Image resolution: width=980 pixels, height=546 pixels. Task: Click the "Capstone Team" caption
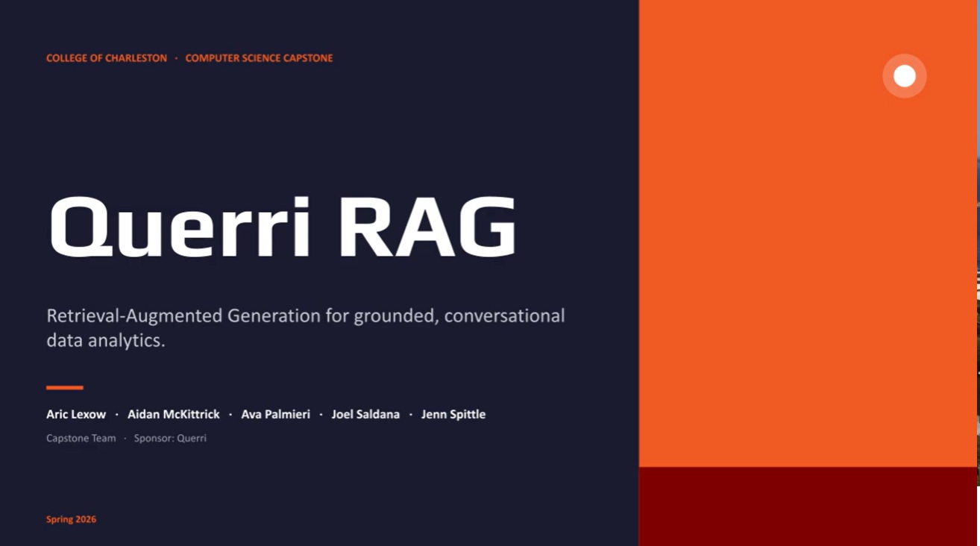click(x=81, y=438)
